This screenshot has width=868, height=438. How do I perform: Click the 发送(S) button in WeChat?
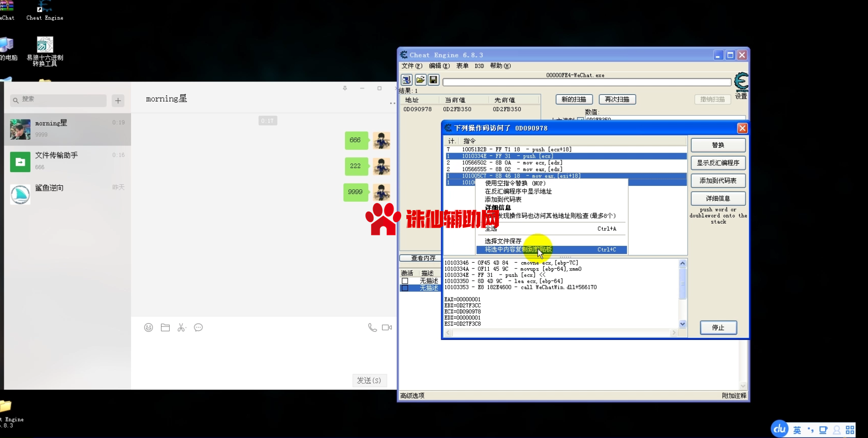[x=369, y=380]
